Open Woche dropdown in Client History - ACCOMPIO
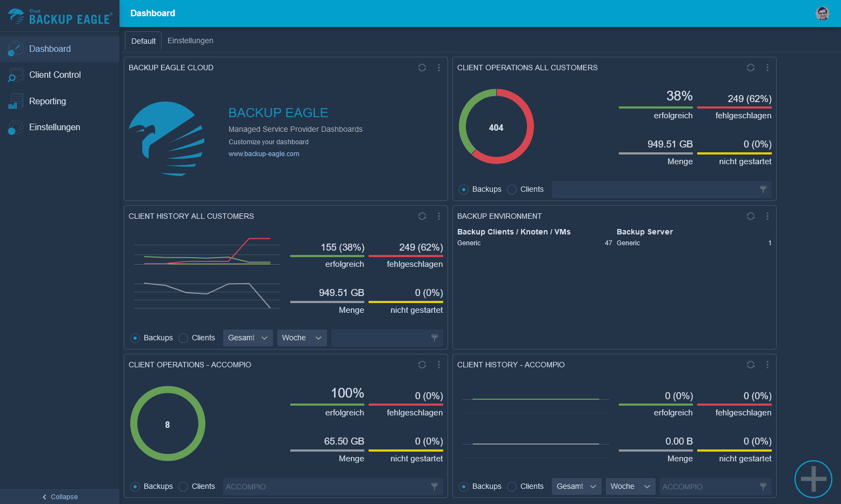 [x=631, y=487]
